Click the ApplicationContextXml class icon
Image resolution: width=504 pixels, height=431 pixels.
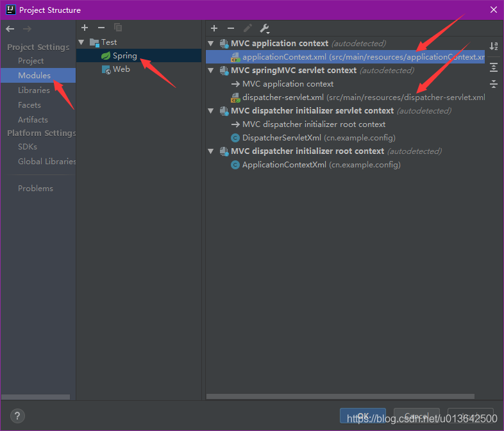(235, 165)
